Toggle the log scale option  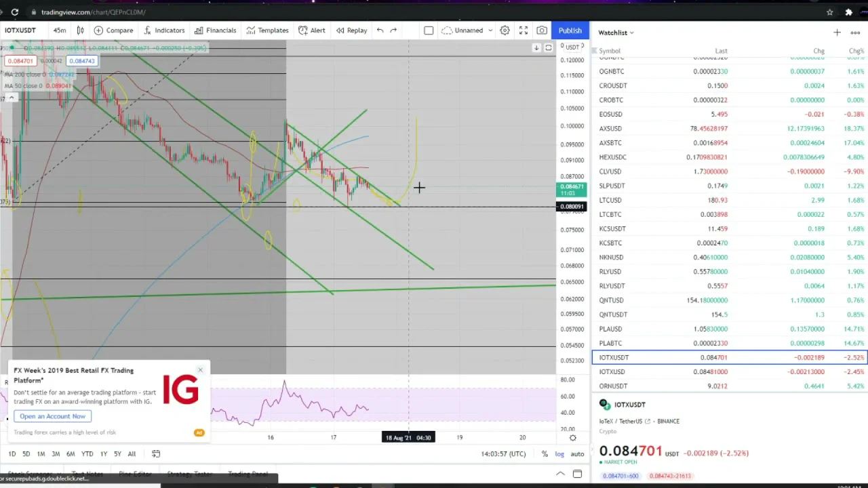point(559,454)
